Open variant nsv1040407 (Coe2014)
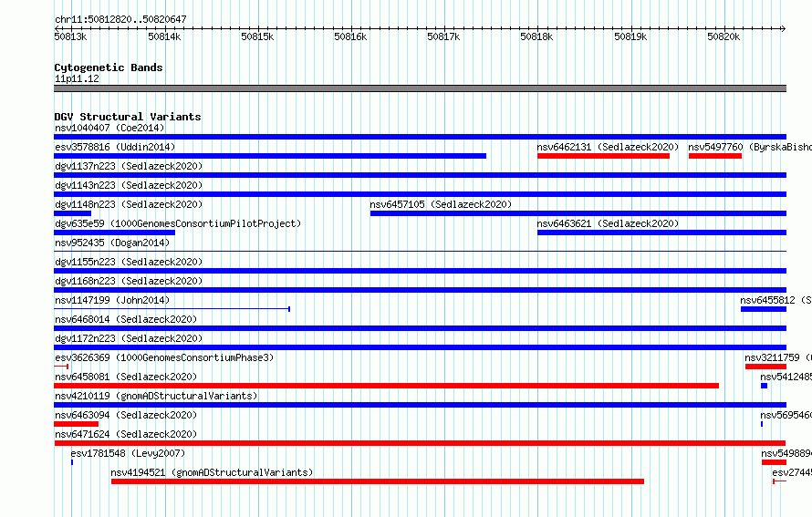The height and width of the screenshot is (517, 812). click(x=420, y=137)
